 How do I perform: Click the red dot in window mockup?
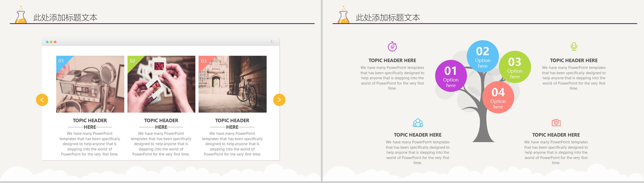tap(55, 42)
